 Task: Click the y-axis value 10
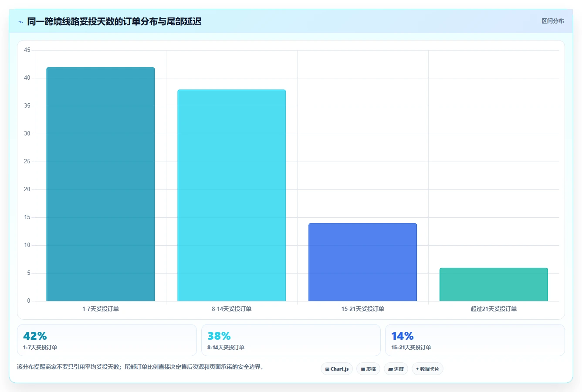(x=27, y=245)
